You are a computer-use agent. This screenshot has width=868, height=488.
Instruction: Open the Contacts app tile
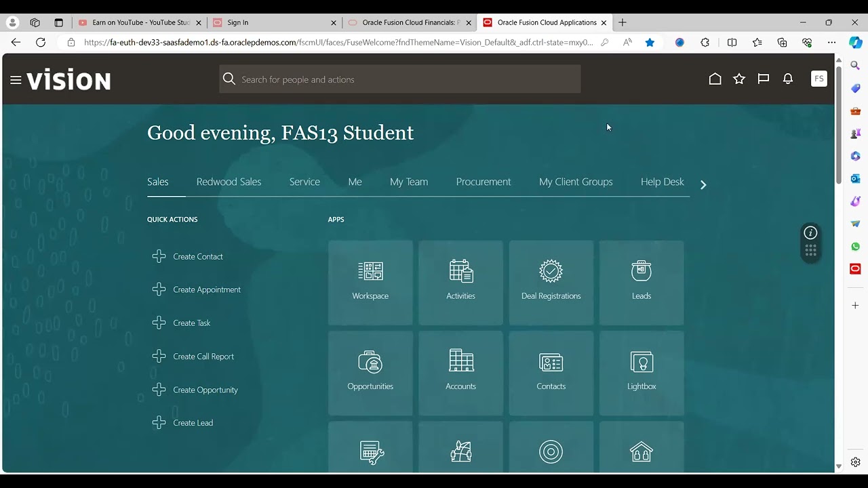(551, 373)
